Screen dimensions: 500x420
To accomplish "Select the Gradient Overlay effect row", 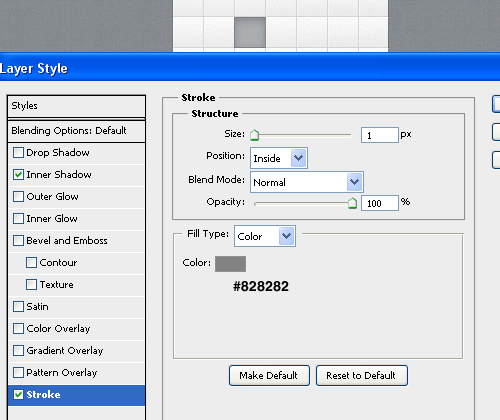I will click(x=76, y=351).
